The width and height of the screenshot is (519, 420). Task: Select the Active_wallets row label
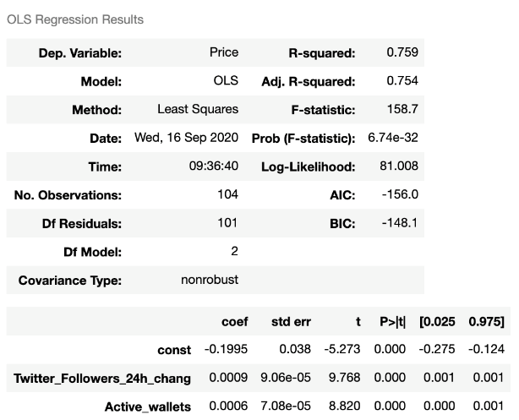click(147, 407)
